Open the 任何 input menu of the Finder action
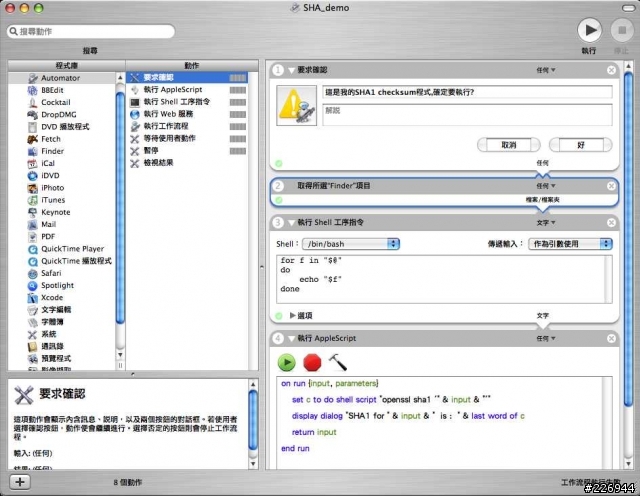This screenshot has height=496, width=640. (x=546, y=186)
